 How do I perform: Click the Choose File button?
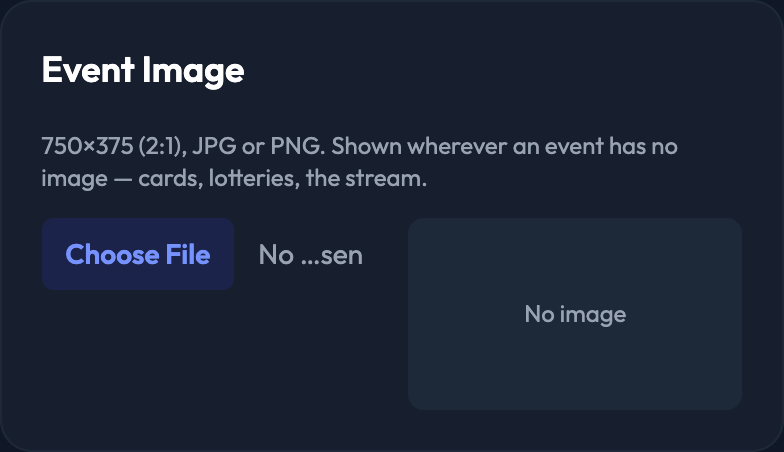click(x=138, y=254)
